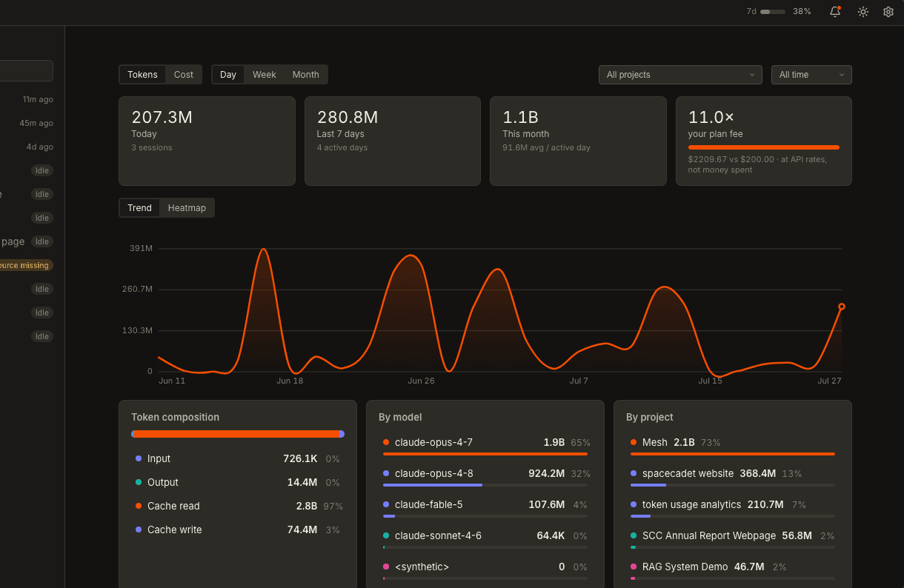Image resolution: width=904 pixels, height=588 pixels.
Task: Click the Output legend dot
Action: 139,482
